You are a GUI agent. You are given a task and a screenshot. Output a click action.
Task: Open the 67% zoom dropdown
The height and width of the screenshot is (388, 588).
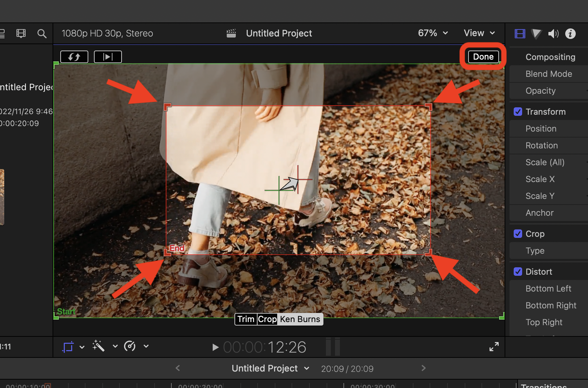pos(433,33)
